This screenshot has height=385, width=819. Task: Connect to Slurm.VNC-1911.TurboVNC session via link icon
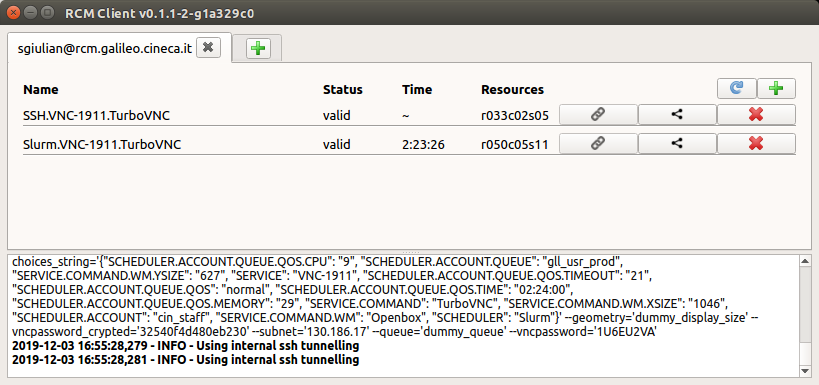598,144
